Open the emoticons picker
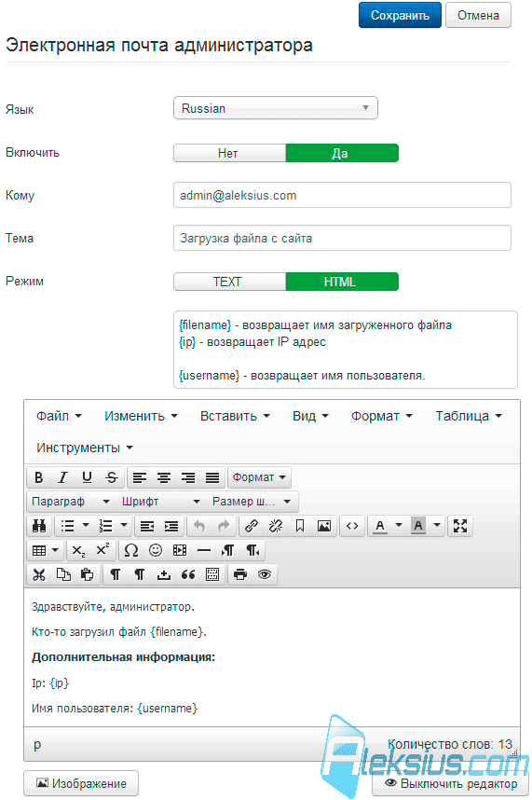532x800 pixels. (156, 550)
